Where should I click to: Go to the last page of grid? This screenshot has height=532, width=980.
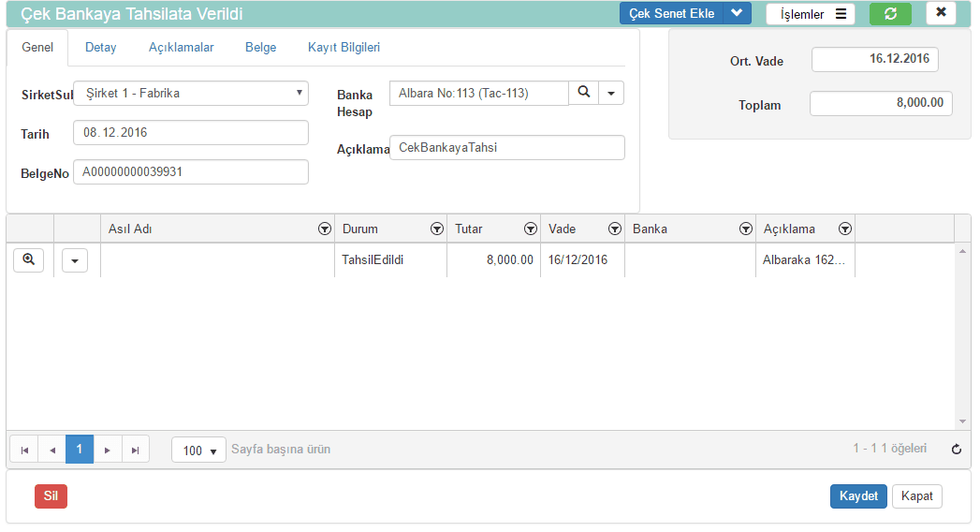point(136,451)
